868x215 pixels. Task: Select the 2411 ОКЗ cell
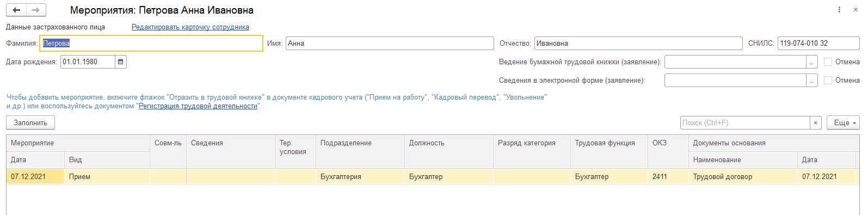(668, 177)
